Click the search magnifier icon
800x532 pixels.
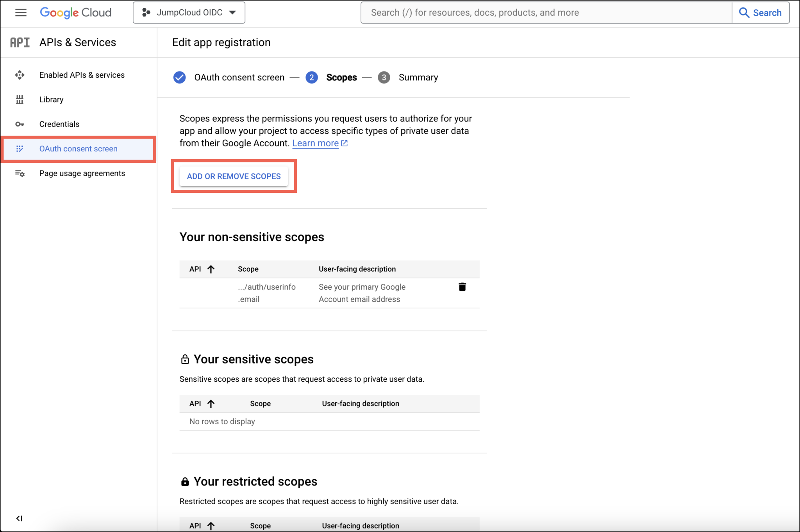coord(743,12)
